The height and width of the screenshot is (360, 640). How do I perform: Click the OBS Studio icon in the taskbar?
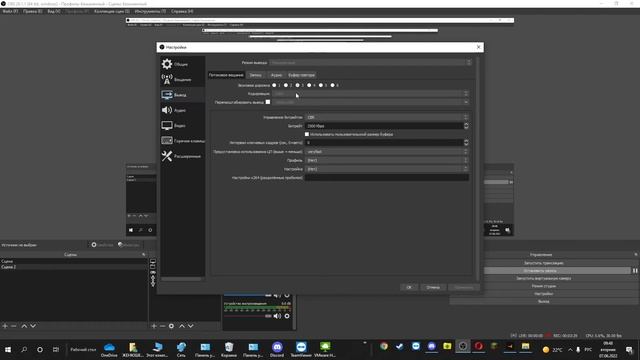coord(462,346)
